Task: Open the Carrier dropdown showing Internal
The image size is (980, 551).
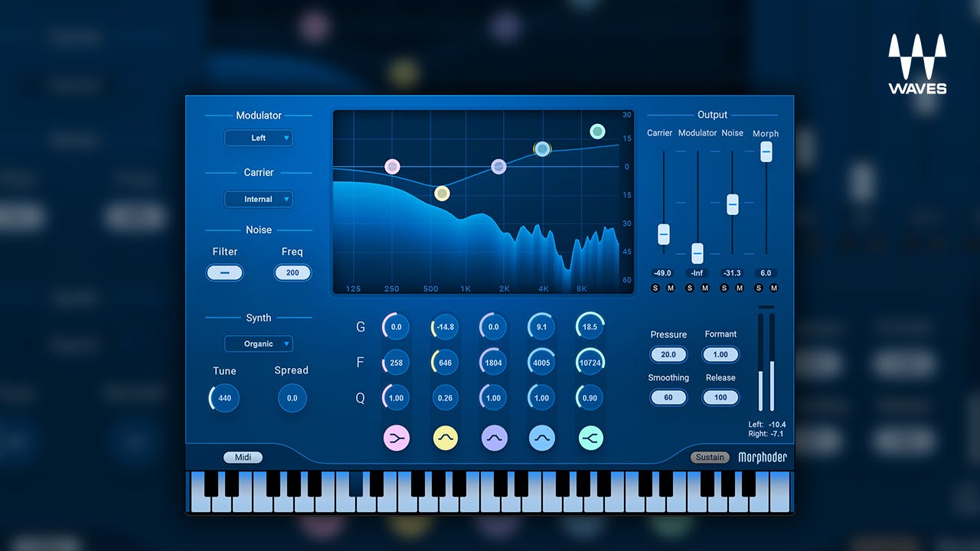Action: click(x=259, y=199)
